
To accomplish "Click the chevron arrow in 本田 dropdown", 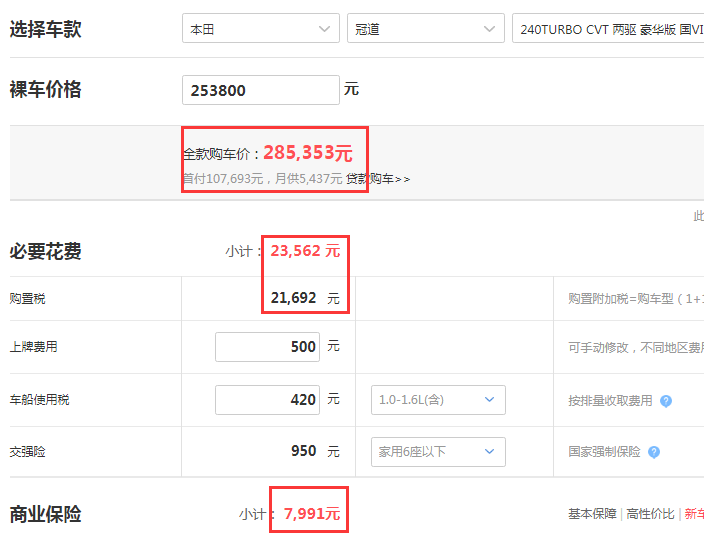I will point(324,29).
